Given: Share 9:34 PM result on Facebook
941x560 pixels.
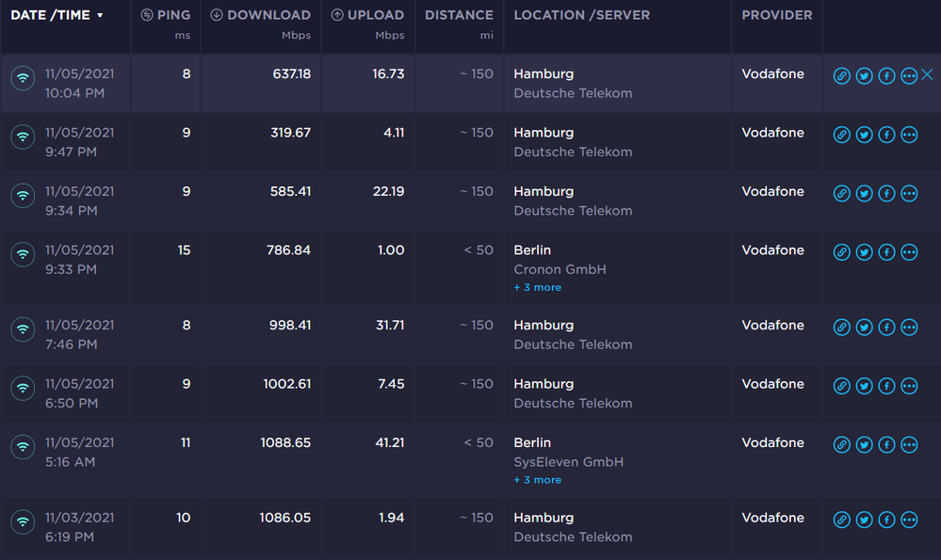Looking at the screenshot, I should [x=886, y=193].
